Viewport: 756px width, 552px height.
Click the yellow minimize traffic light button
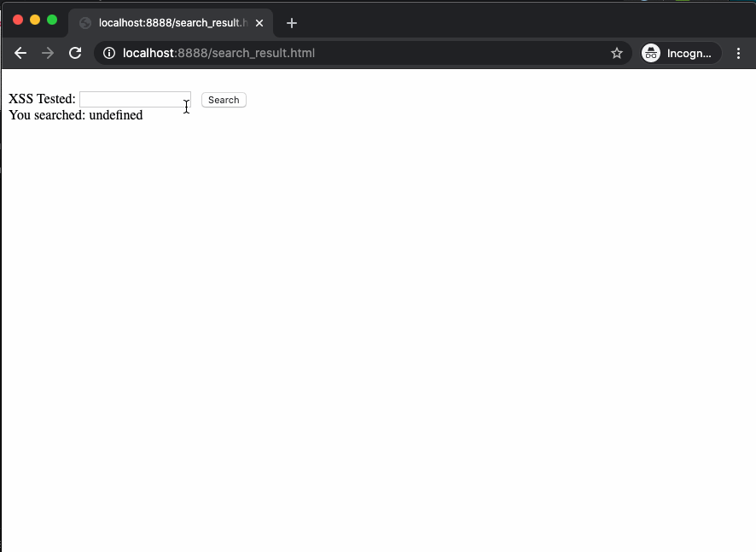pos(34,19)
